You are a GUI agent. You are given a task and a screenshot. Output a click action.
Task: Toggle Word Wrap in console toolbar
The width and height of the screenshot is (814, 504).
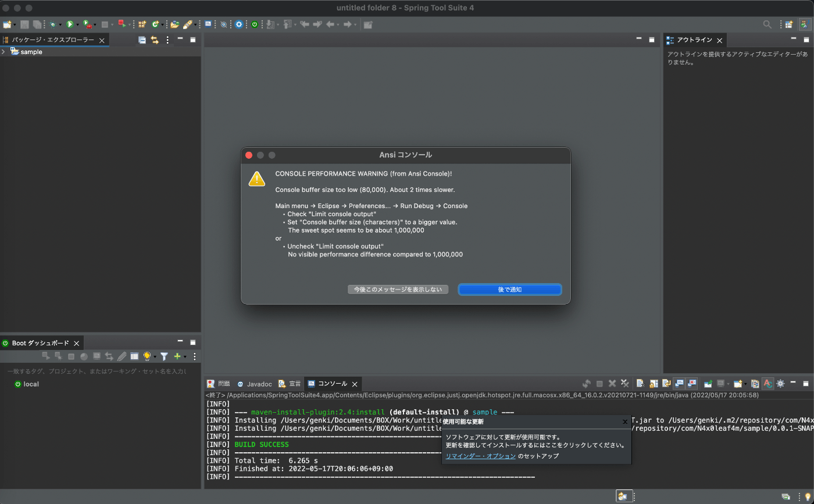pyautogui.click(x=666, y=384)
